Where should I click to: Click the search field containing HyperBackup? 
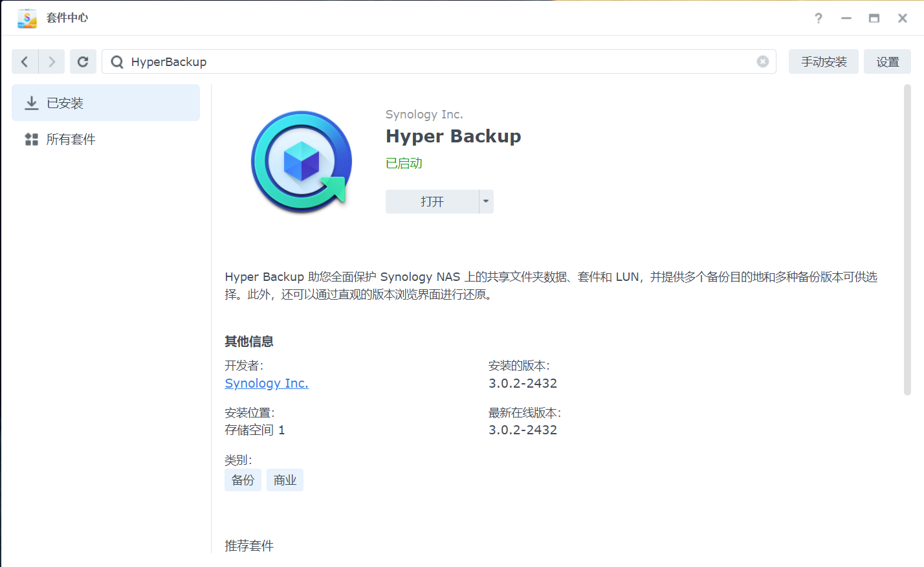(439, 61)
